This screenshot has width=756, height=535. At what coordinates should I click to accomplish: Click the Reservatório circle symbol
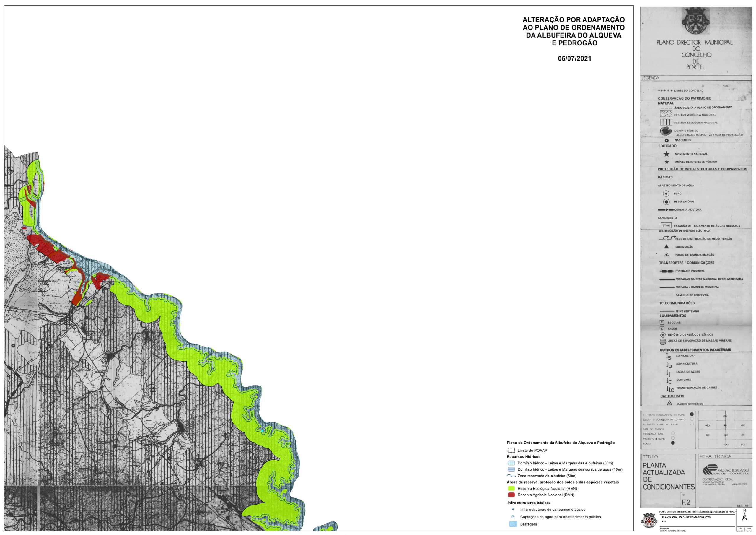click(x=667, y=201)
